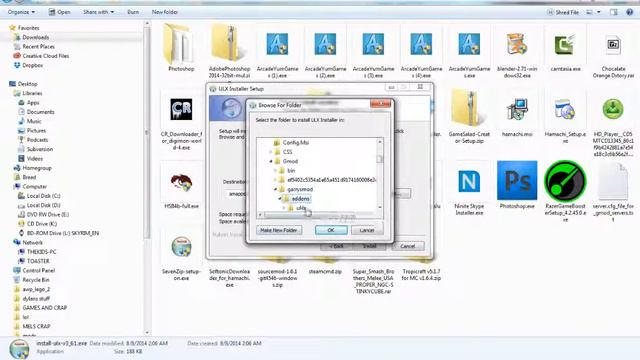
Task: Select the Hamachi_Setup.exe file icon
Action: [565, 109]
